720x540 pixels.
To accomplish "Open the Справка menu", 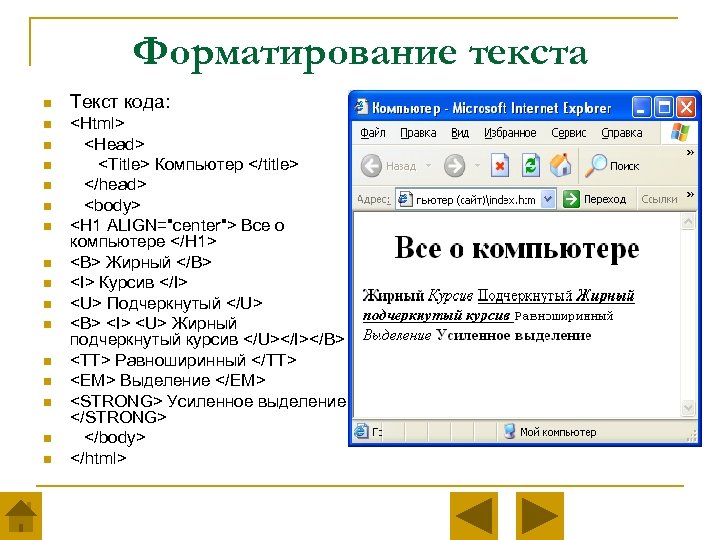I will [x=622, y=133].
